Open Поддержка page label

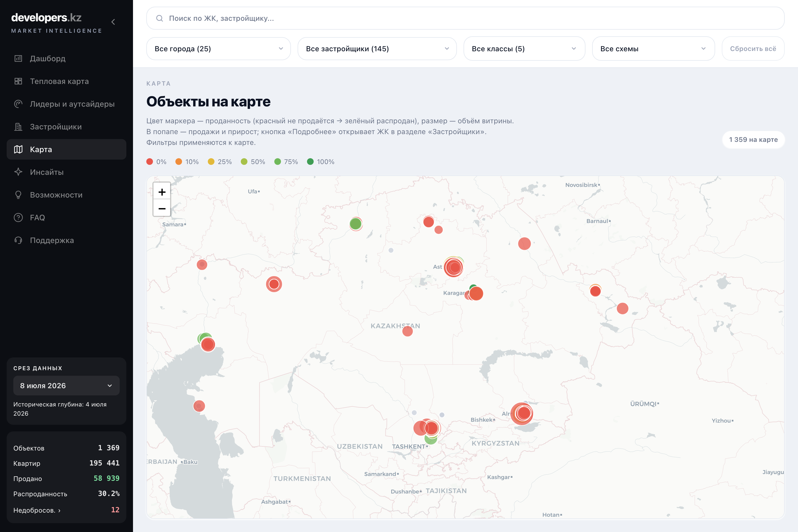pyautogui.click(x=52, y=240)
